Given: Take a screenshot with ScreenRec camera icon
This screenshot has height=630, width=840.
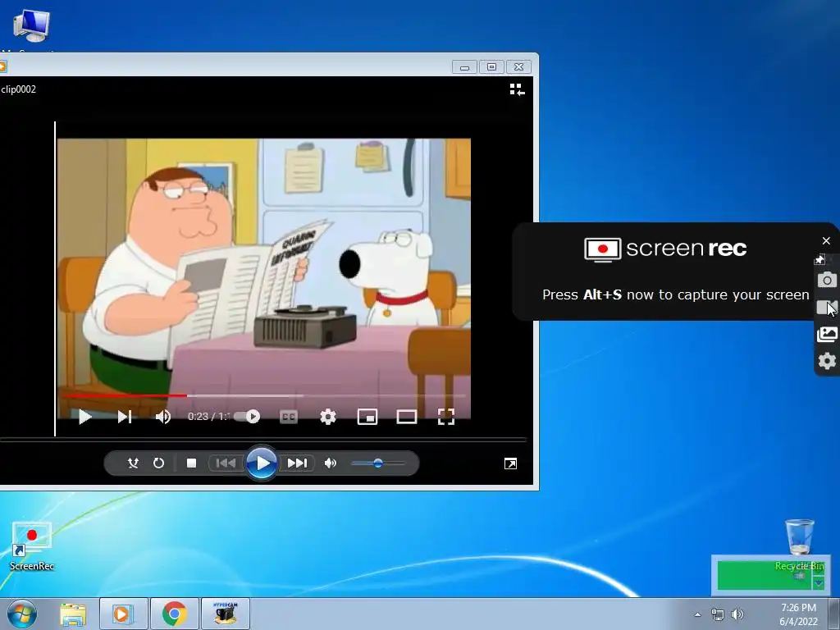Looking at the screenshot, I should (x=827, y=280).
